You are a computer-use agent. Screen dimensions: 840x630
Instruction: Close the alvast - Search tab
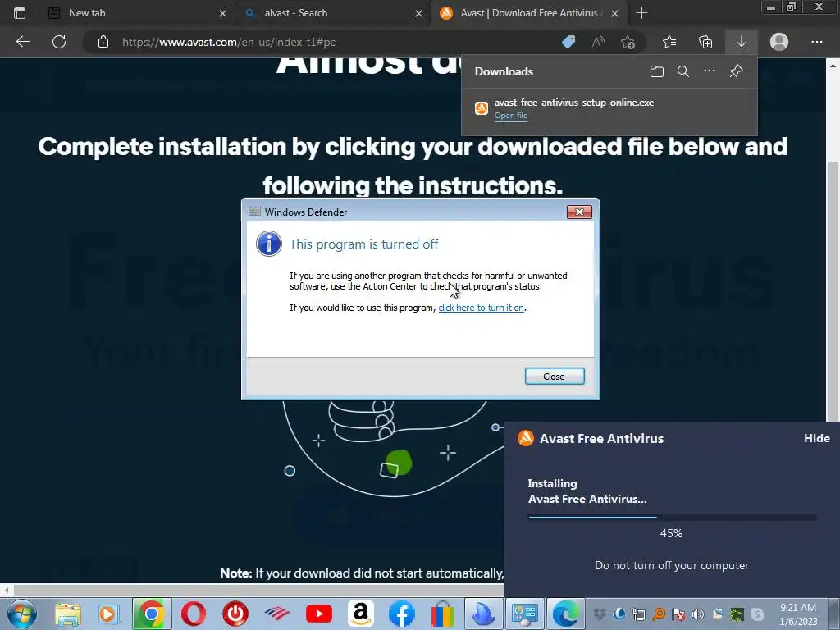coord(418,13)
